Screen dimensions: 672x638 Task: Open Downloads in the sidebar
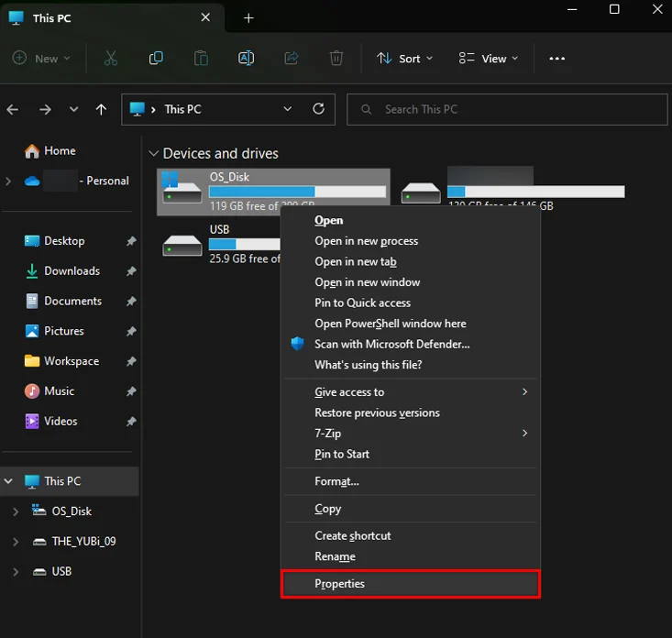[72, 271]
